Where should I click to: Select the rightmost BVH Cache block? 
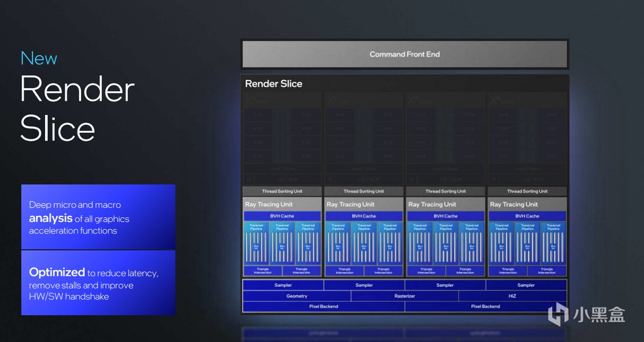pyautogui.click(x=527, y=216)
